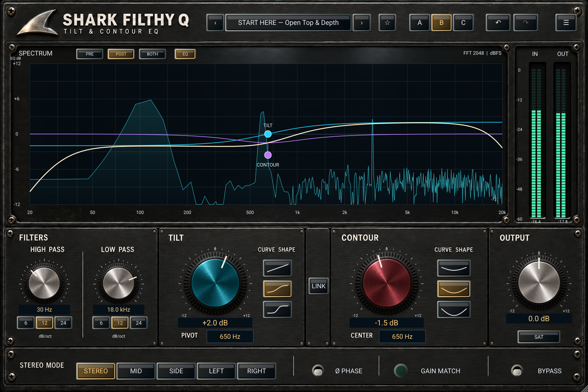The height and width of the screenshot is (392, 588).
Task: Show POST spectrum view
Action: point(121,54)
